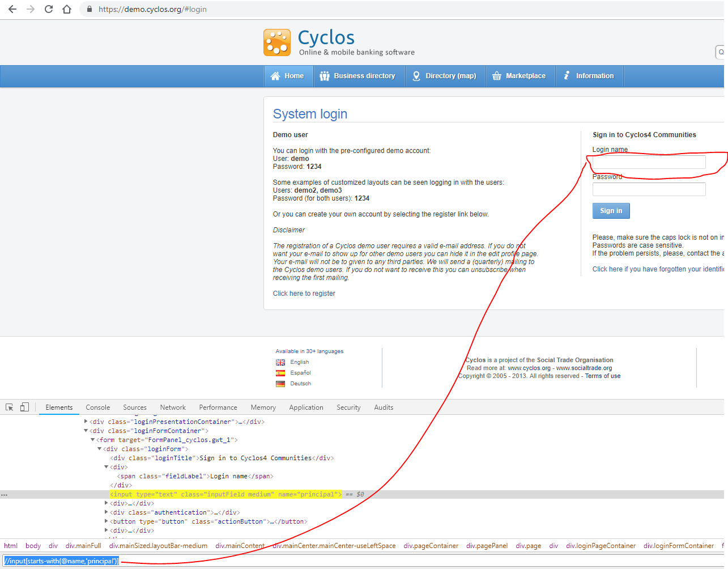Click the System login heading
Screen dimensions: 728x569
[x=310, y=114]
